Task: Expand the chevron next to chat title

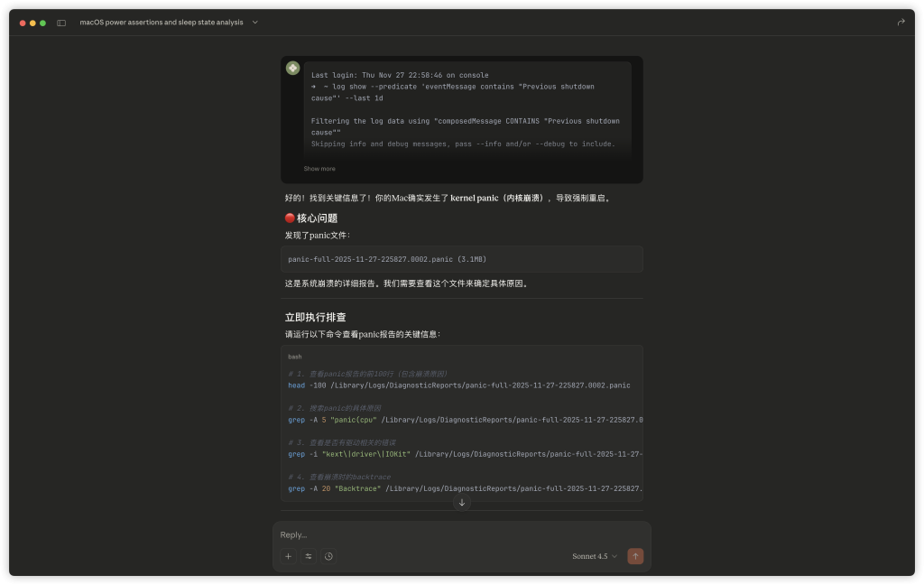Action: tap(255, 23)
